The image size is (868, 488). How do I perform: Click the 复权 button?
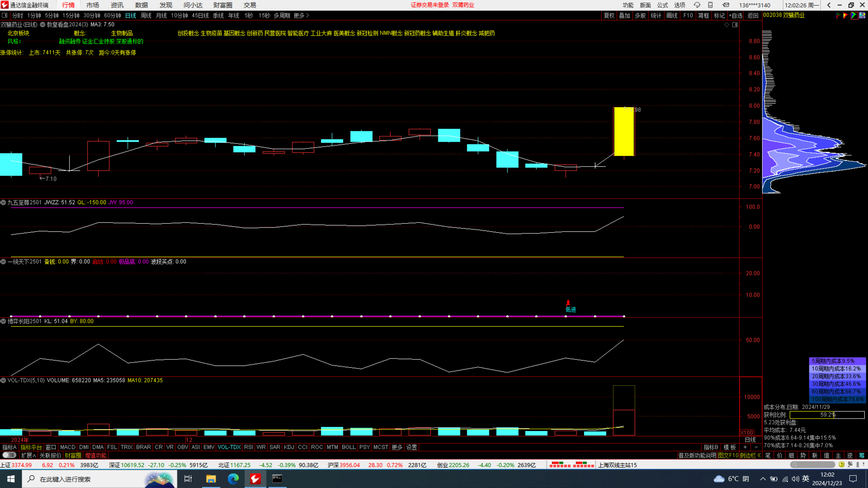[x=609, y=15]
